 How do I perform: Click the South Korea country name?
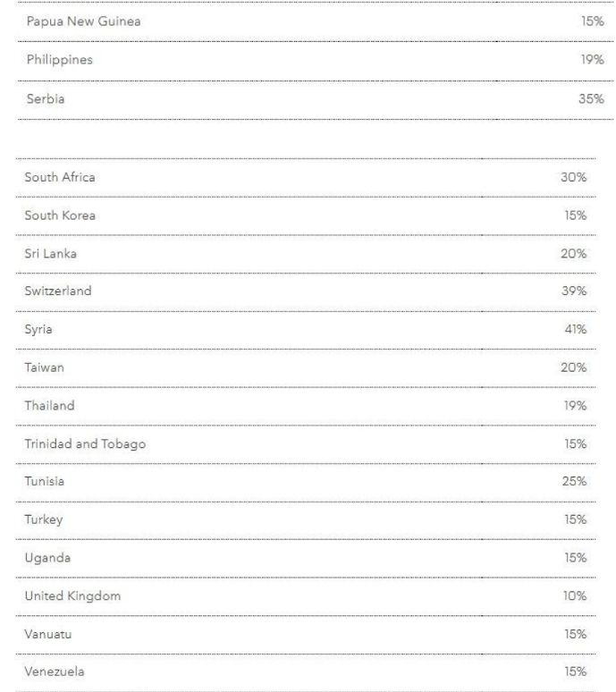[60, 215]
